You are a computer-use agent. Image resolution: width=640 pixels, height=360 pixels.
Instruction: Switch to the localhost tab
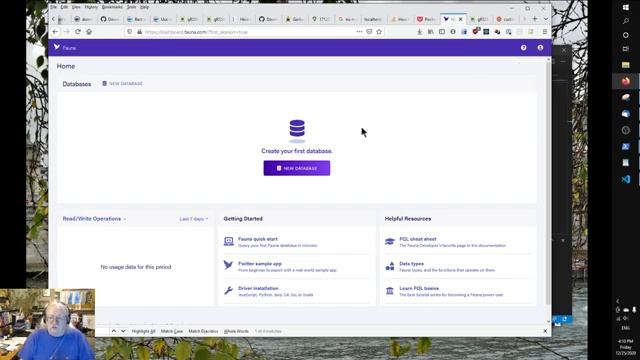(372, 19)
